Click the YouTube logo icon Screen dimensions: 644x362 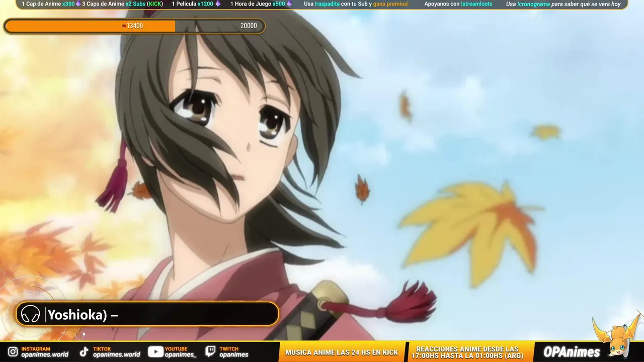pos(155,352)
